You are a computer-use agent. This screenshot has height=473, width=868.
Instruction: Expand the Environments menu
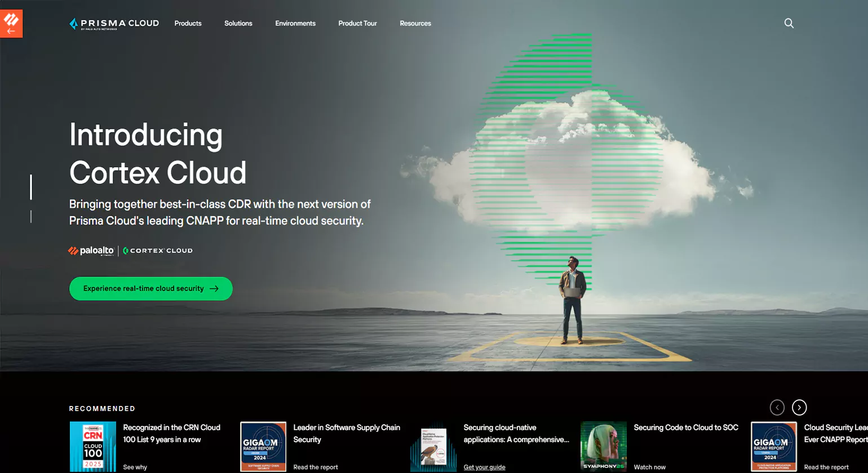click(295, 23)
